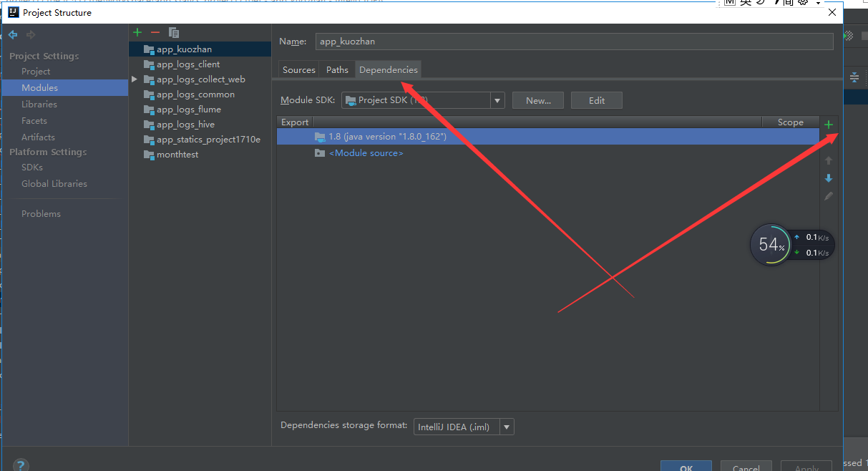
Task: Add a dependency with the green plus
Action: click(829, 125)
